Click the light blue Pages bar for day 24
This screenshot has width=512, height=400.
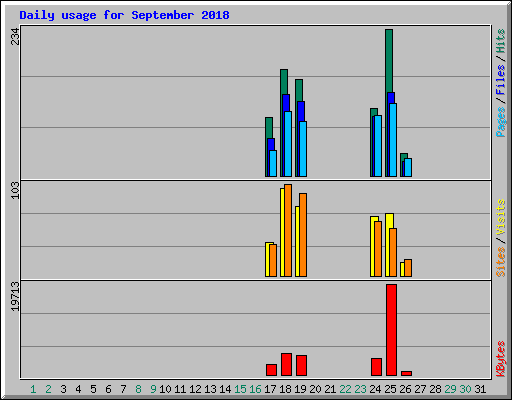coord(378,146)
